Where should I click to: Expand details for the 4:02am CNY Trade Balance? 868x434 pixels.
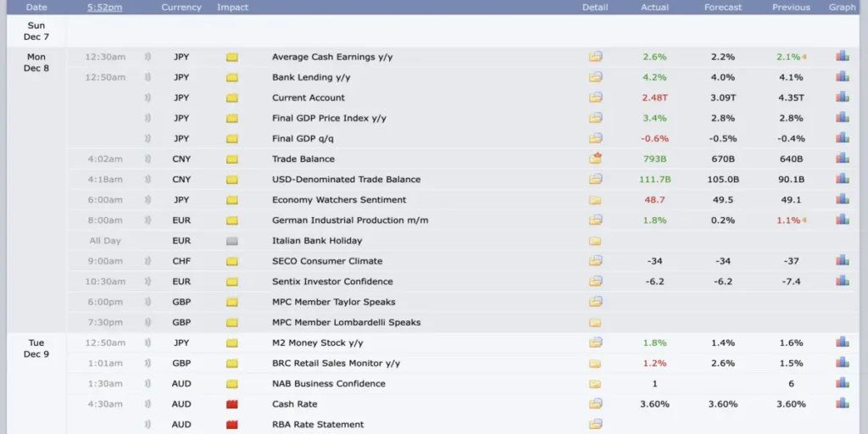[595, 159]
